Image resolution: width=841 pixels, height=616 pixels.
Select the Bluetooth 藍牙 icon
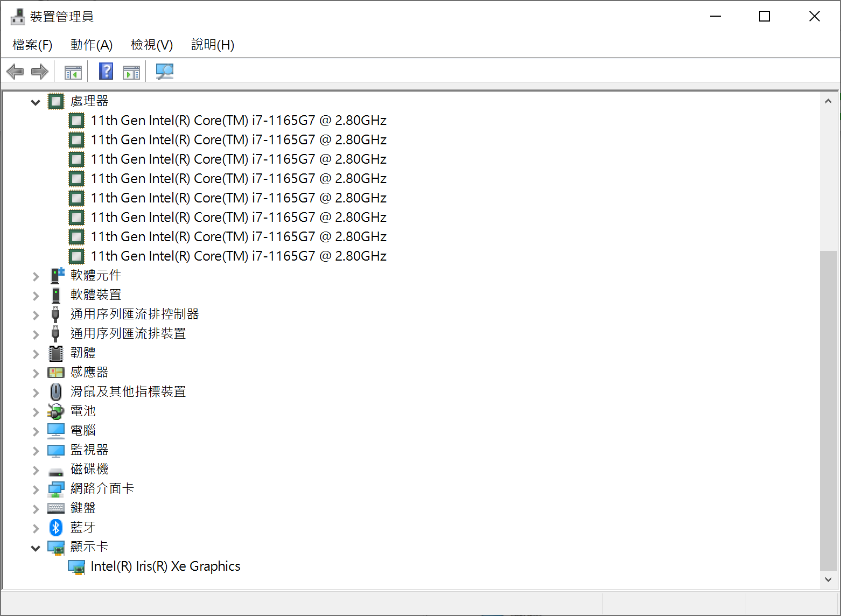[56, 527]
